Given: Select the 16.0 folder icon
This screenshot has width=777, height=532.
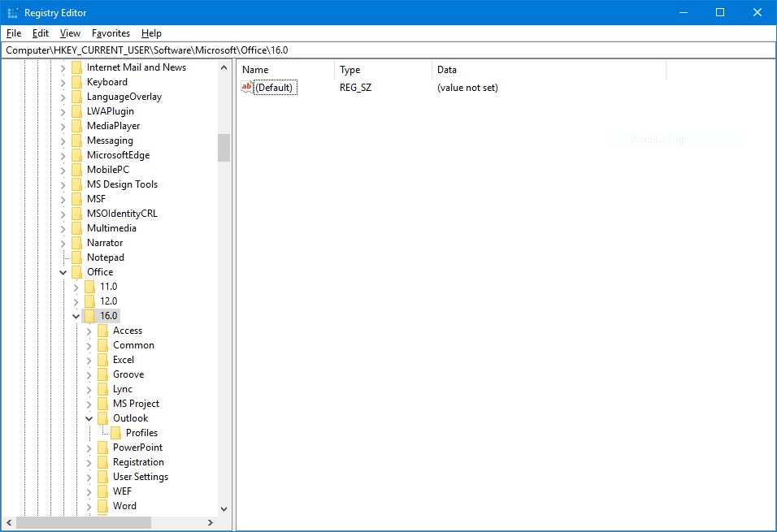Looking at the screenshot, I should (x=89, y=316).
